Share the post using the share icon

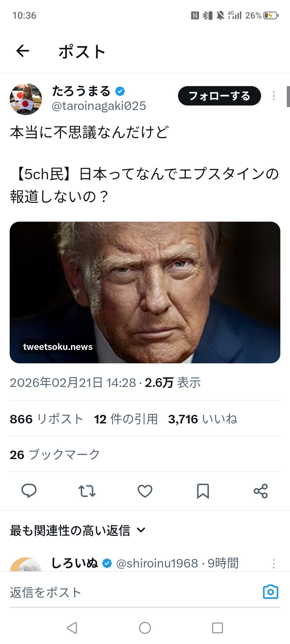[x=261, y=491]
